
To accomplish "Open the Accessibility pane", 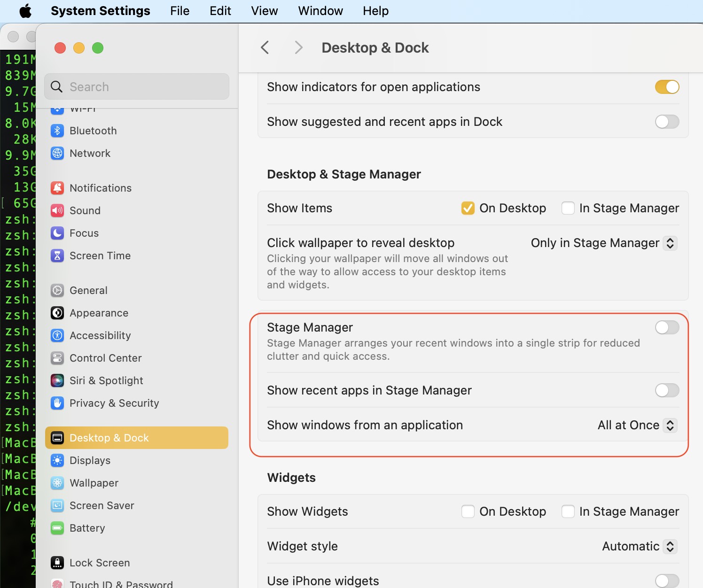I will 137,335.
